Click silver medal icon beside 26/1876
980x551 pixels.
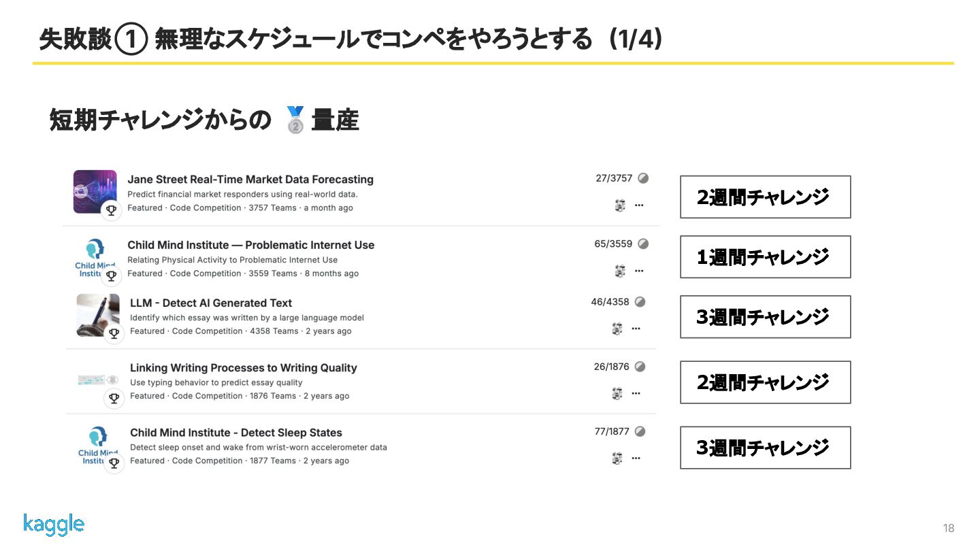640,366
